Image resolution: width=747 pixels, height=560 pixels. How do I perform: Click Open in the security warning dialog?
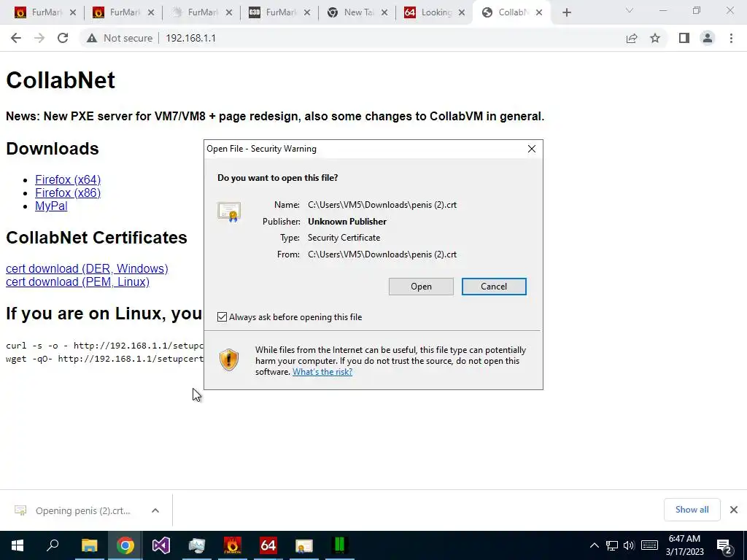pos(421,287)
